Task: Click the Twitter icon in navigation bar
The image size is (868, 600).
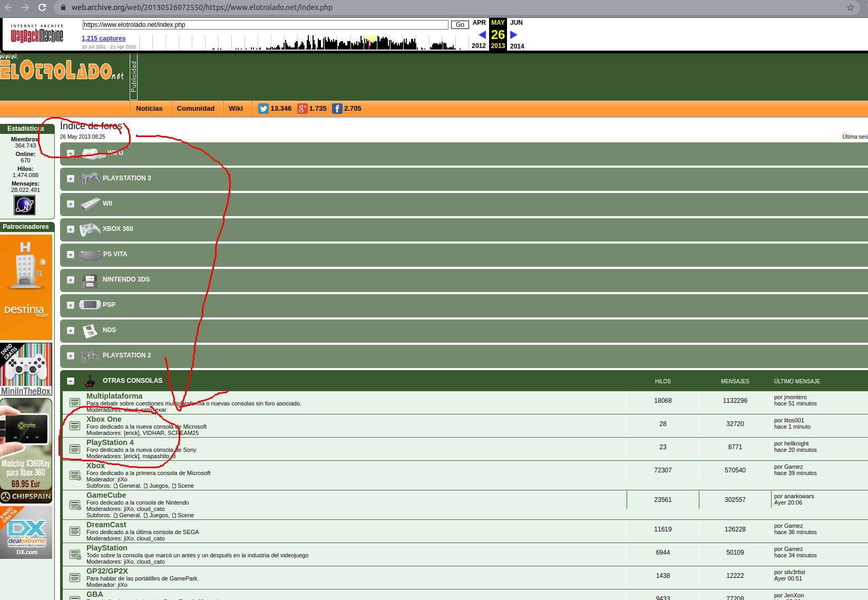Action: pos(263,109)
